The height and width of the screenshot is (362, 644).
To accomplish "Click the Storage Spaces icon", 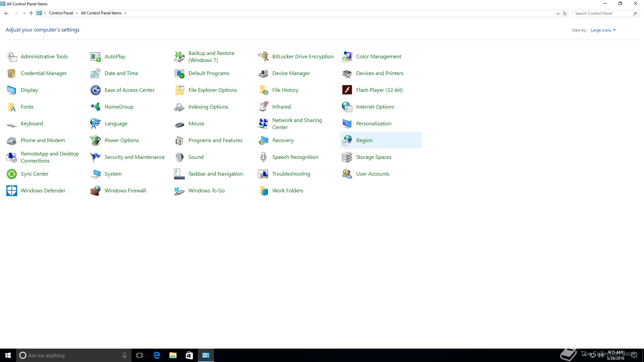I will tap(347, 157).
